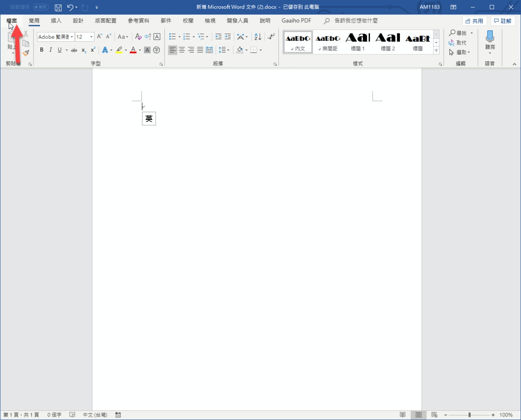521x420 pixels.
Task: Click the 註解 (Comments) button
Action: (x=503, y=21)
